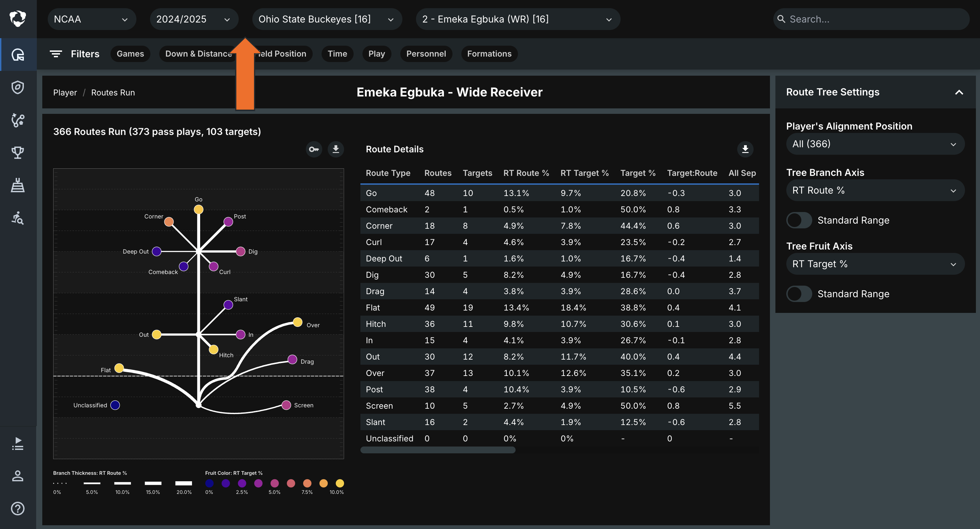The width and height of the screenshot is (980, 529).
Task: Open the podium sidebar icon
Action: (17, 185)
